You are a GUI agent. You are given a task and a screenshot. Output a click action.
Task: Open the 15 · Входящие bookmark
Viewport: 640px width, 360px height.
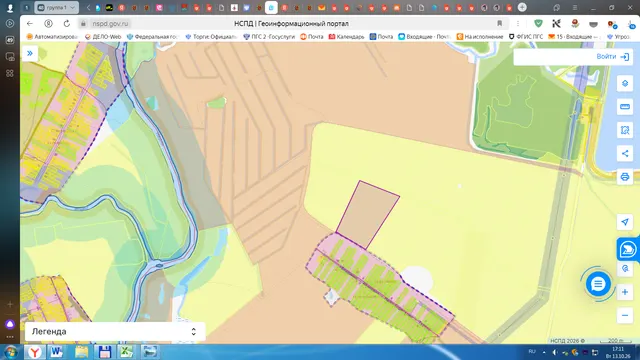coord(574,37)
